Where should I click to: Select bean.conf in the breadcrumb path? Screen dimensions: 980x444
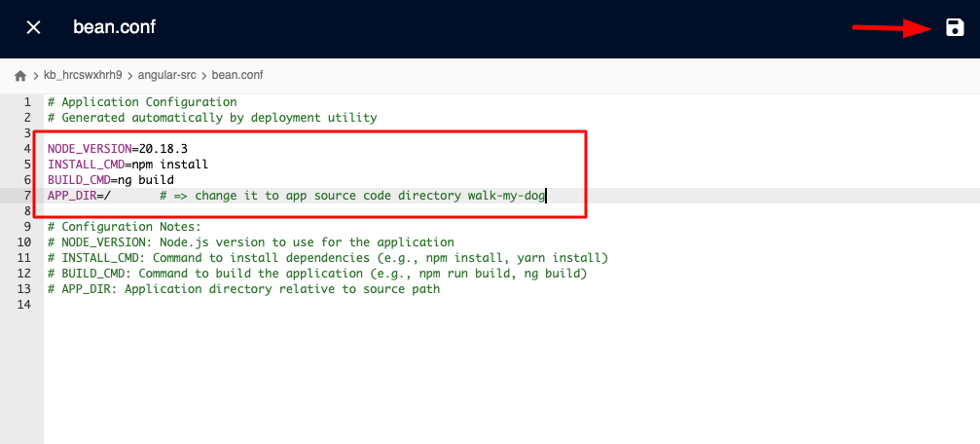point(237,76)
